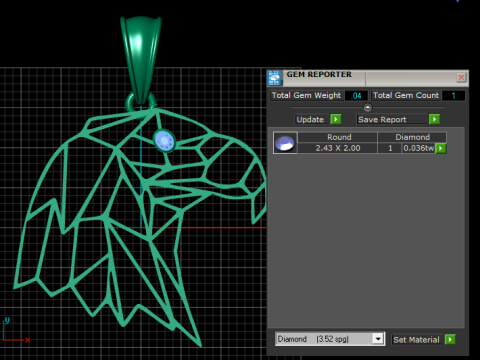Select the green pendant bail
This screenshot has width=480, height=360.
(x=141, y=60)
